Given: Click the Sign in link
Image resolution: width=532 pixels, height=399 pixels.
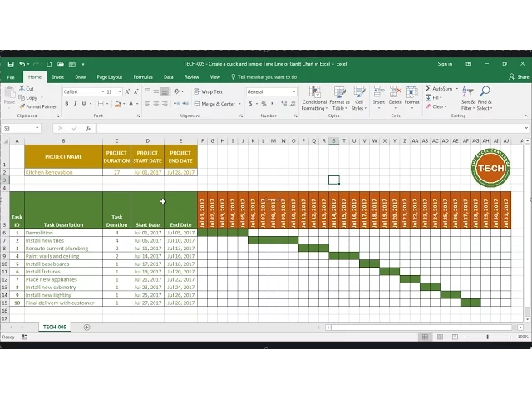Looking at the screenshot, I should tap(445, 64).
